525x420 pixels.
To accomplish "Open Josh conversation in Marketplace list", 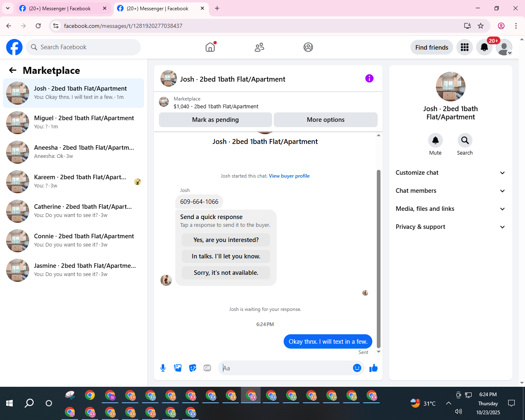I will pyautogui.click(x=73, y=93).
